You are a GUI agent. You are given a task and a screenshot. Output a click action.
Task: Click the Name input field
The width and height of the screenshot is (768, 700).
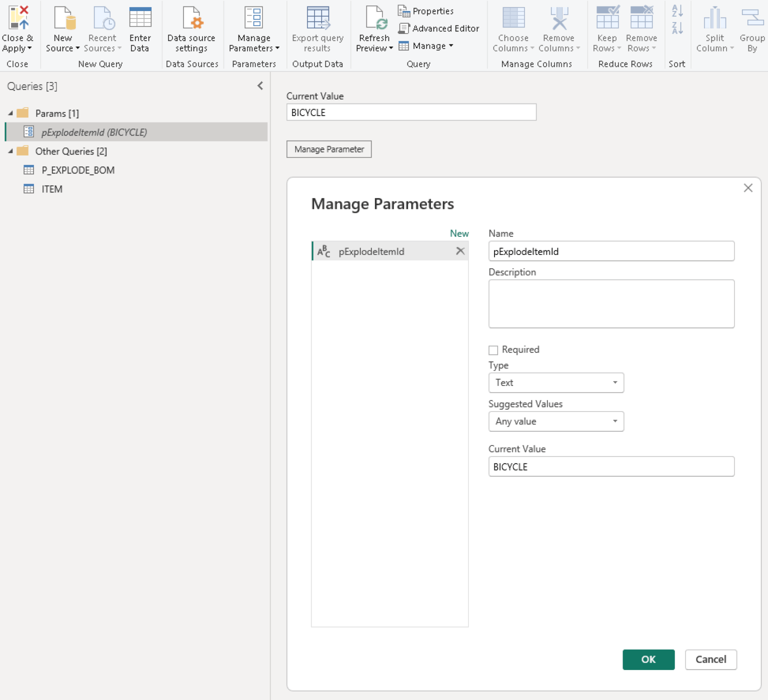click(x=611, y=251)
